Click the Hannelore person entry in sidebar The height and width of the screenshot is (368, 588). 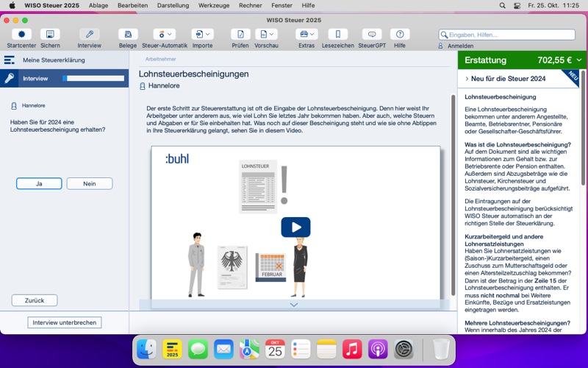click(29, 105)
